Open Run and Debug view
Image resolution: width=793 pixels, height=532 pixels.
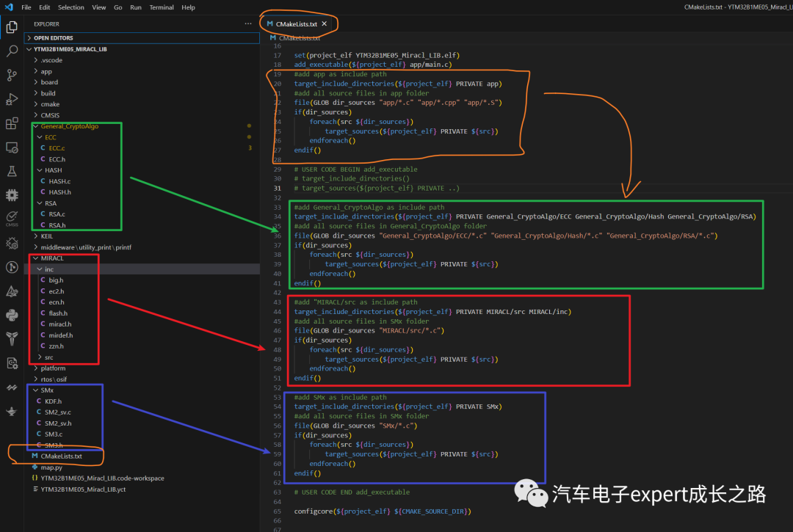pyautogui.click(x=12, y=100)
